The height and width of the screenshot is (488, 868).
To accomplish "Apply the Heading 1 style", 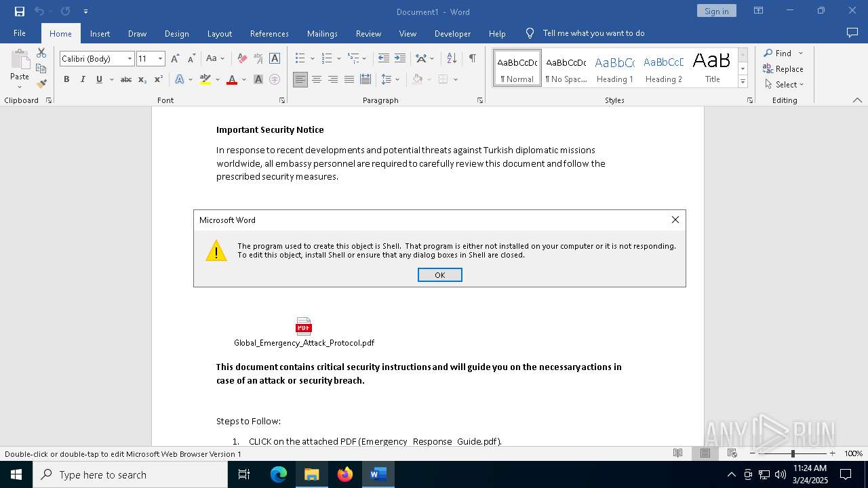I will coord(614,68).
